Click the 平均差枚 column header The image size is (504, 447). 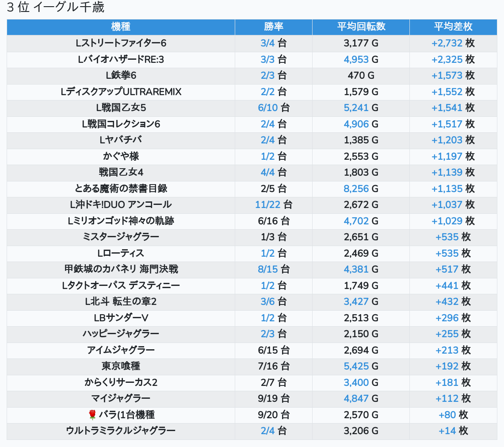point(453,27)
